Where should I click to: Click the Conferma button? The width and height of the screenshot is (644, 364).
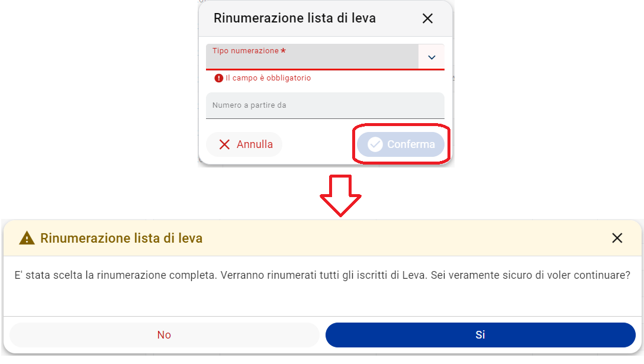[401, 144]
